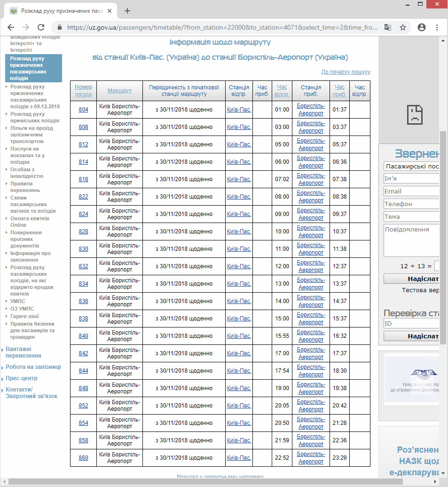Click the Повідомлення message text area

click(411, 240)
